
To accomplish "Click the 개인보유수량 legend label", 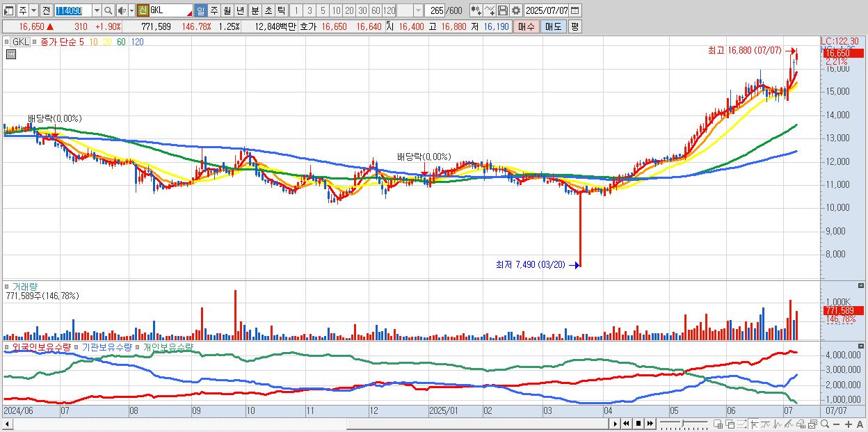I will coord(168,346).
